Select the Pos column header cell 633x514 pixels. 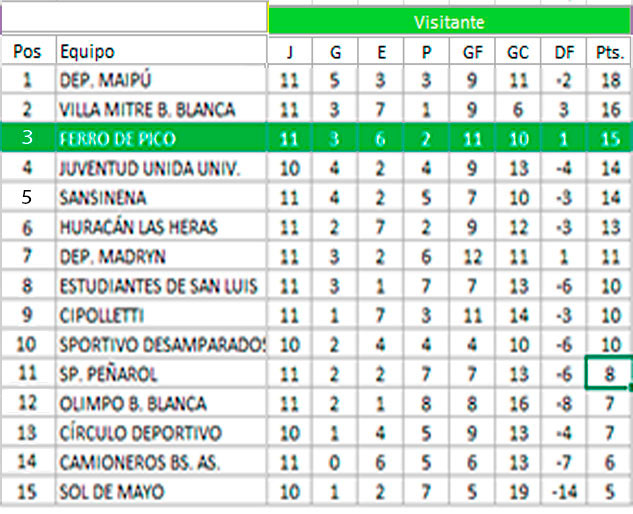tap(27, 51)
